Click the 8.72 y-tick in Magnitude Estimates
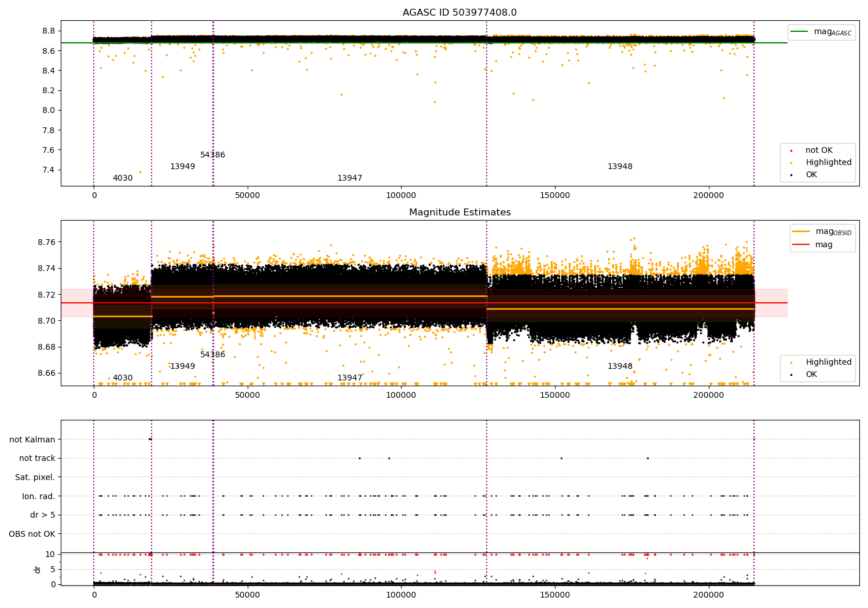This screenshot has width=868, height=608. 46,295
